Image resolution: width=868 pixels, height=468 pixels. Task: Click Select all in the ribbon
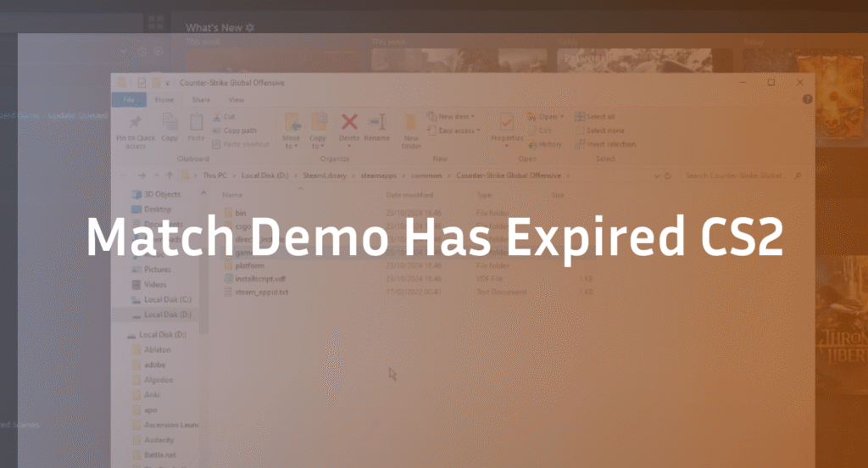(x=595, y=117)
